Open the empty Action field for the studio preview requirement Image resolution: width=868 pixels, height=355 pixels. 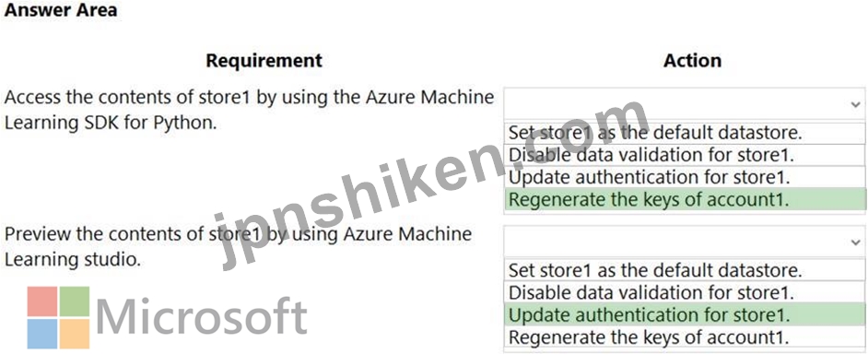point(685,242)
